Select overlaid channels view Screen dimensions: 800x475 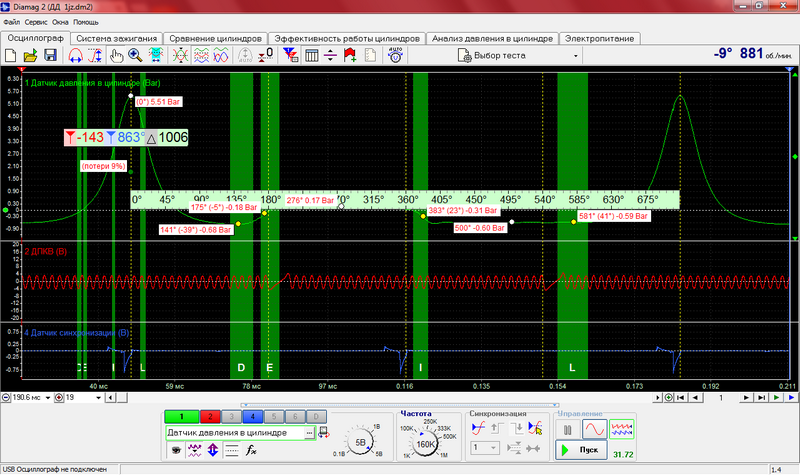[221, 55]
